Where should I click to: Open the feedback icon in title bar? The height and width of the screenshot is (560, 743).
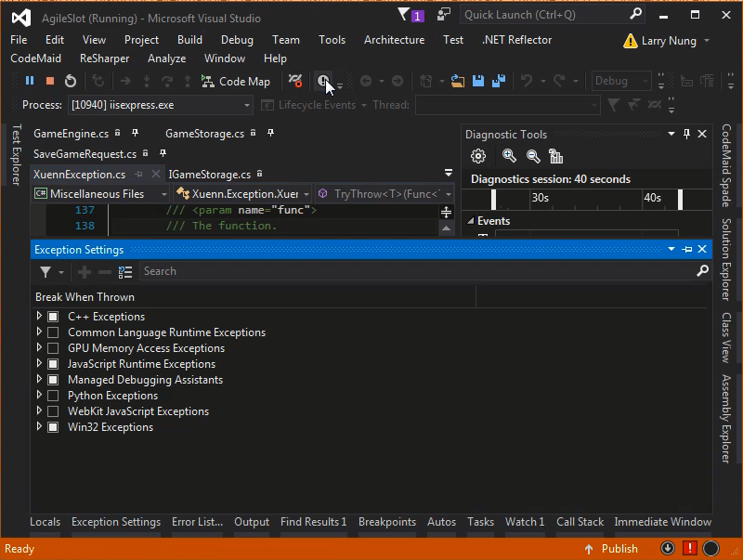pyautogui.click(x=444, y=15)
